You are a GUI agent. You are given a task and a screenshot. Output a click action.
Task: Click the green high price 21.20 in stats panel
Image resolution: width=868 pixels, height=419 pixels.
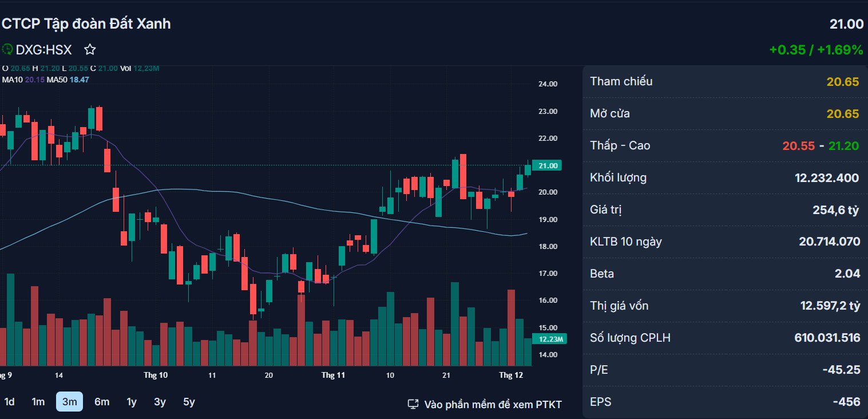[x=844, y=146]
